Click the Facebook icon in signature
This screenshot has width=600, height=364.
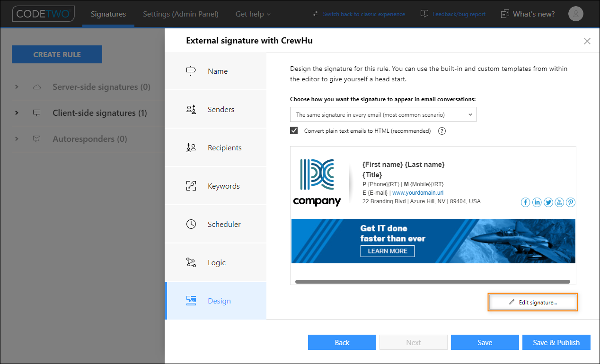(526, 202)
